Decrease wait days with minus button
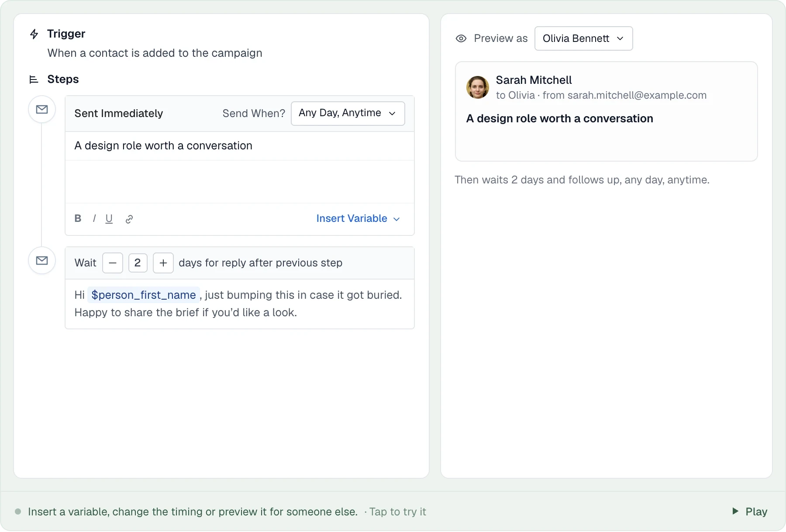 click(x=113, y=263)
